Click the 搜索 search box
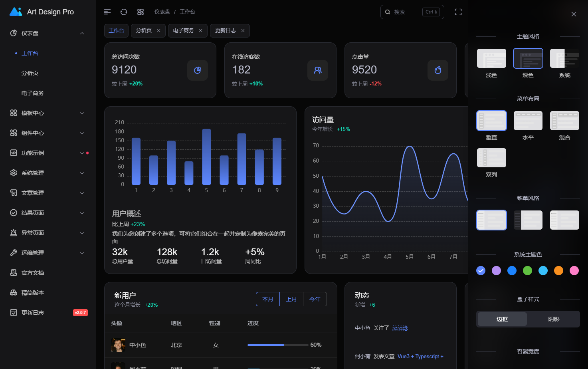The image size is (588, 369). coord(407,12)
